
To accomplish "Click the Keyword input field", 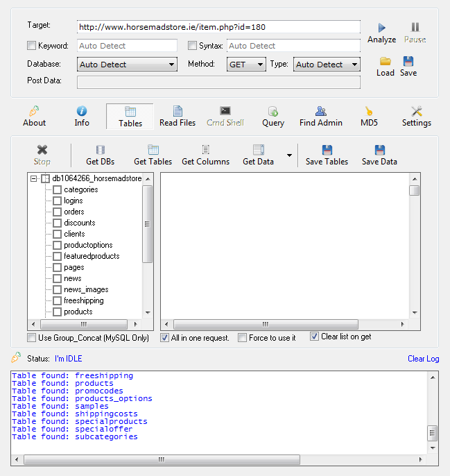I will [x=127, y=46].
